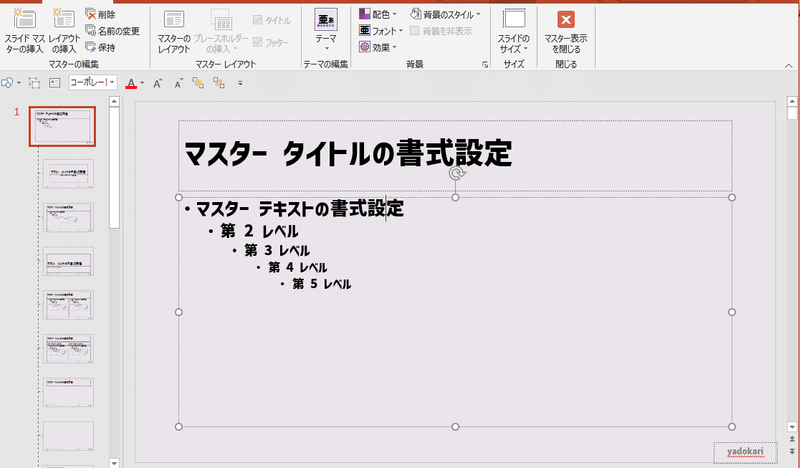Rename the master (名前の変更)
This screenshot has height=468, width=800.
tap(112, 31)
